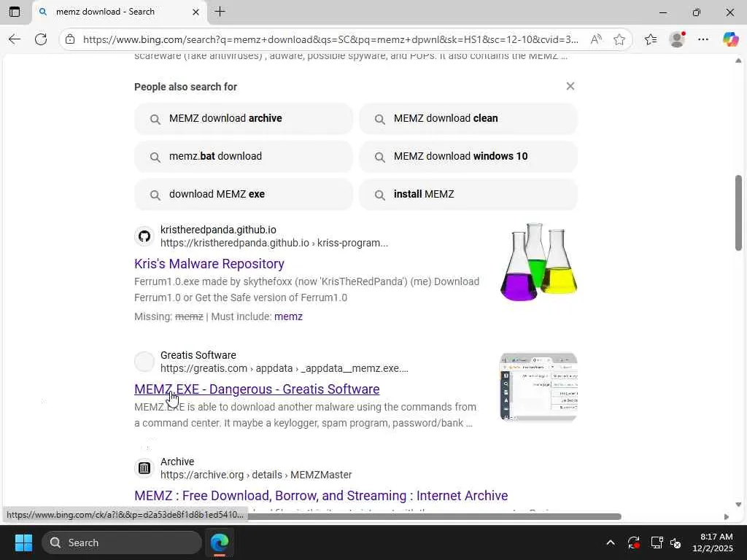Click the Must include memz link
This screenshot has width=747, height=560.
pyautogui.click(x=288, y=316)
